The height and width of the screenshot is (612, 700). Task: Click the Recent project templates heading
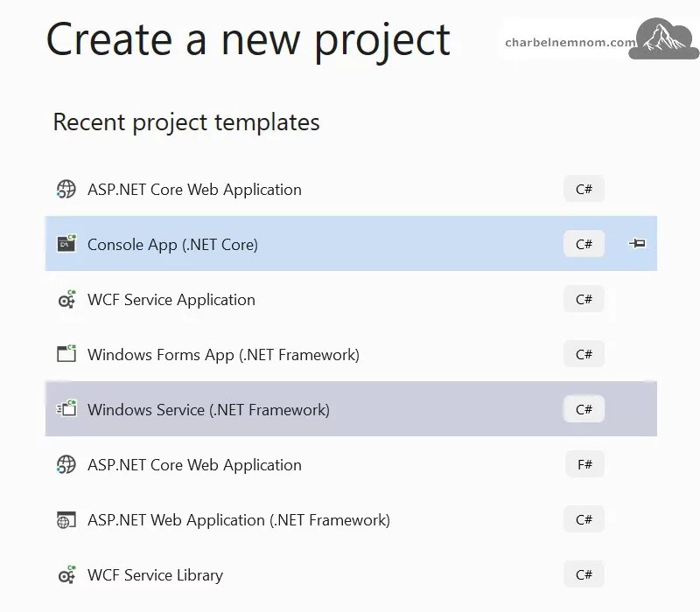[x=185, y=122]
